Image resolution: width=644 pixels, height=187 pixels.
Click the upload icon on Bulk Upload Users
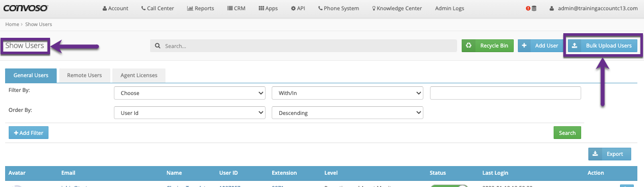575,45
